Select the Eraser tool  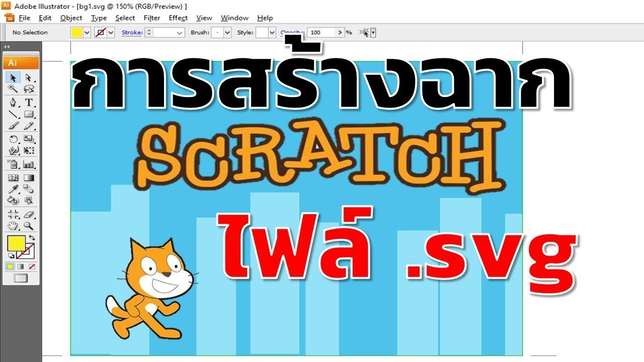click(29, 214)
